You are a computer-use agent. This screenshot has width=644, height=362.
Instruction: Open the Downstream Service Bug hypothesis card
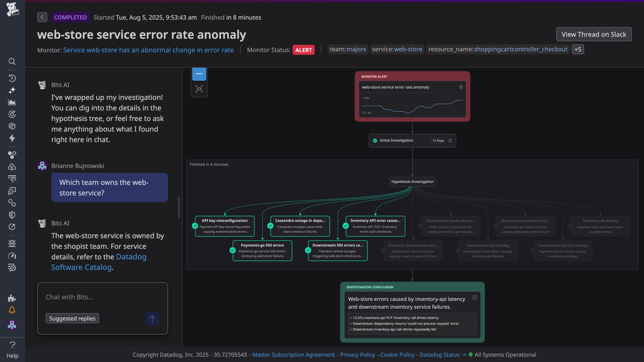tap(488, 251)
